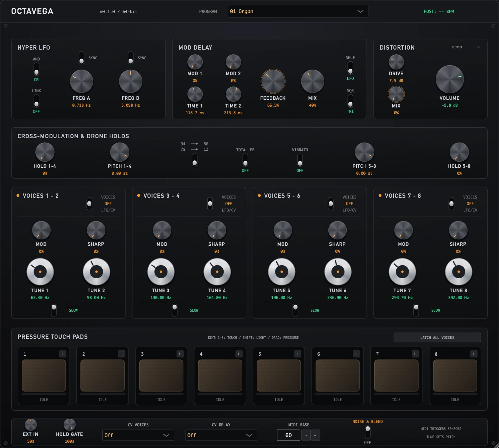Click the SHARP knob in Voices 3 - 4
The image size is (499, 448).
coord(217,231)
